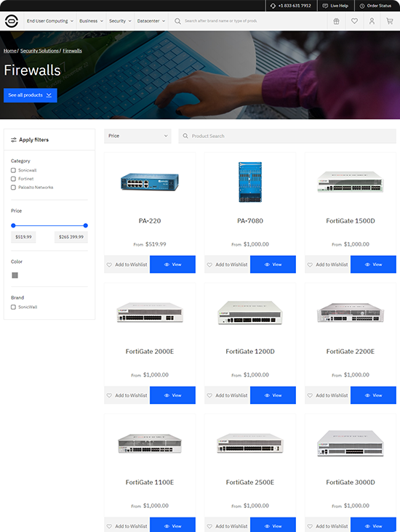The width and height of the screenshot is (400, 532).
Task: Open the Price sort dropdown
Action: 137,136
